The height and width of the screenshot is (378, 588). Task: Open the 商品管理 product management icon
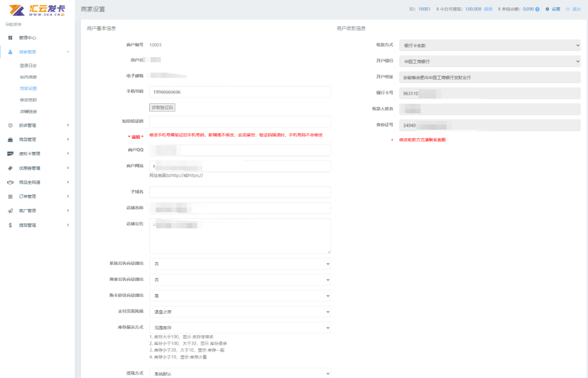[x=10, y=138]
